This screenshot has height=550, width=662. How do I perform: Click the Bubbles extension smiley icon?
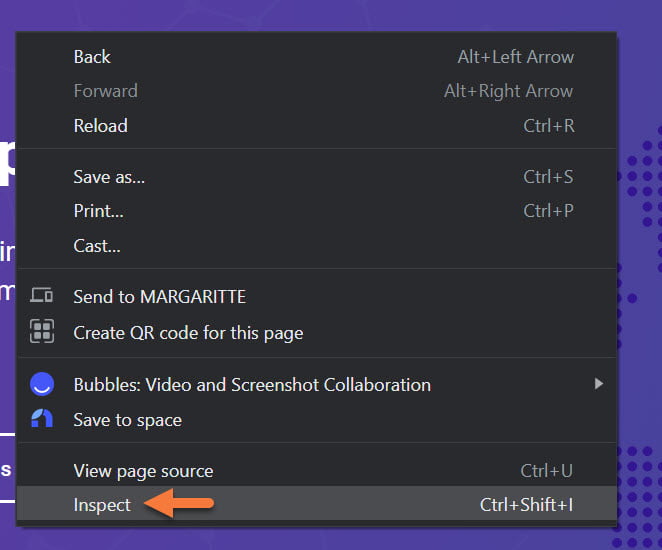(x=41, y=384)
